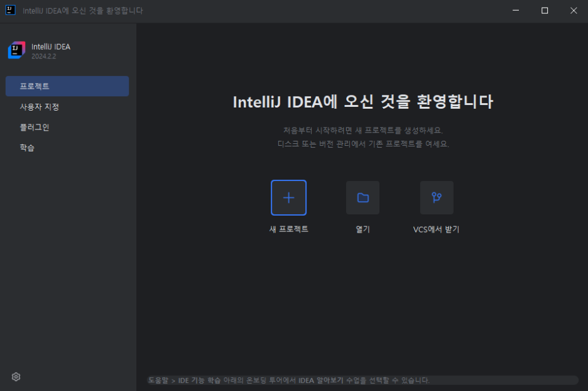The width and height of the screenshot is (588, 391).
Task: Click the '디스크 또는 버전 관리에서' description line
Action: 363,144
